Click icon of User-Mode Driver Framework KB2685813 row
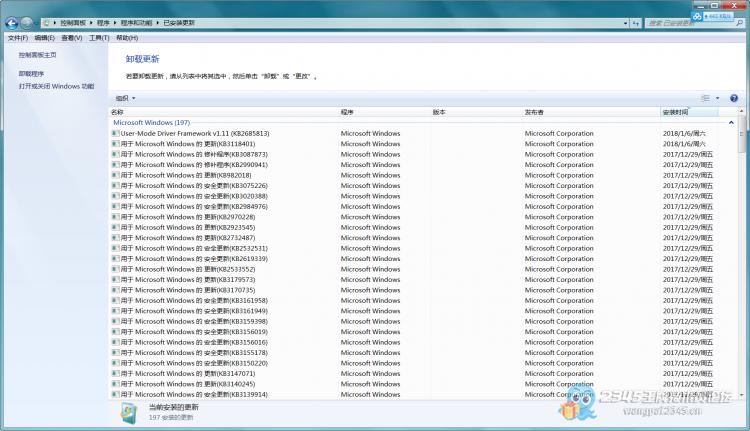 (115, 133)
